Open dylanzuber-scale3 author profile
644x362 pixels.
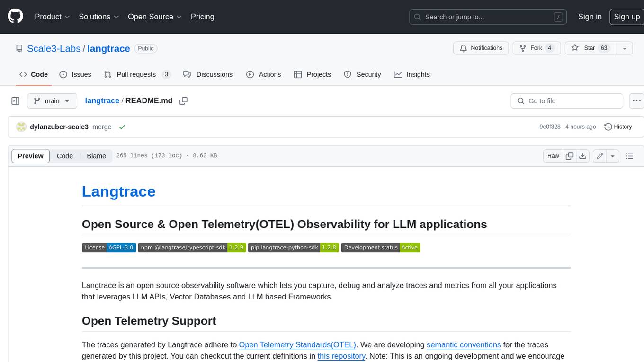tap(59, 127)
